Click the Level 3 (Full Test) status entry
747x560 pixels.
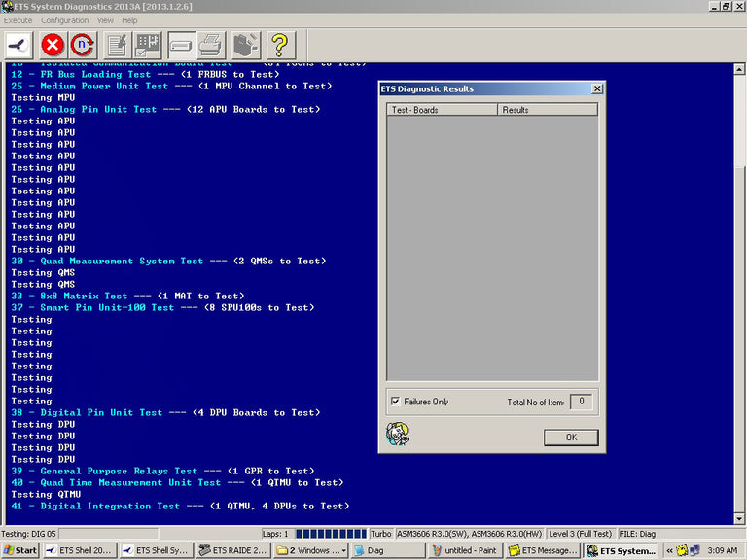click(x=580, y=534)
